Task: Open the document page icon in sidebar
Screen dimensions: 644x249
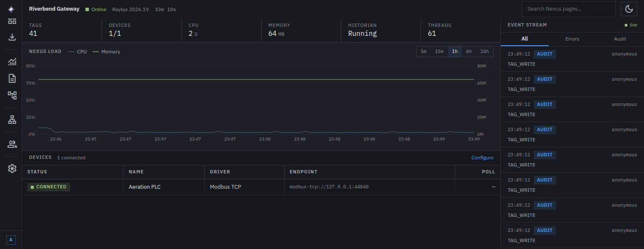Action: 12,79
